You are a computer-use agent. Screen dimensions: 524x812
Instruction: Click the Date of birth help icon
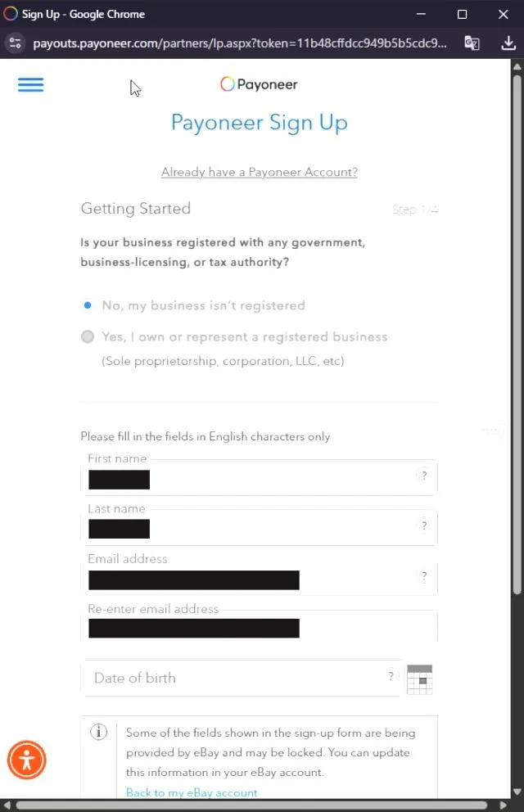coord(391,676)
